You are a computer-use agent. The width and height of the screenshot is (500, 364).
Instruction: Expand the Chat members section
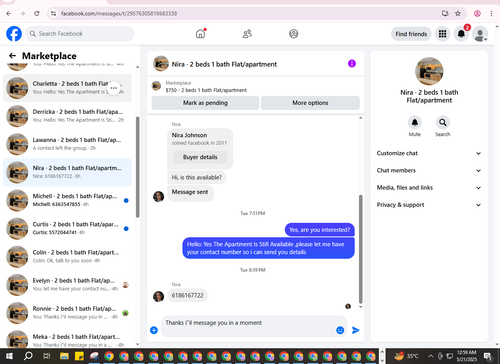429,170
